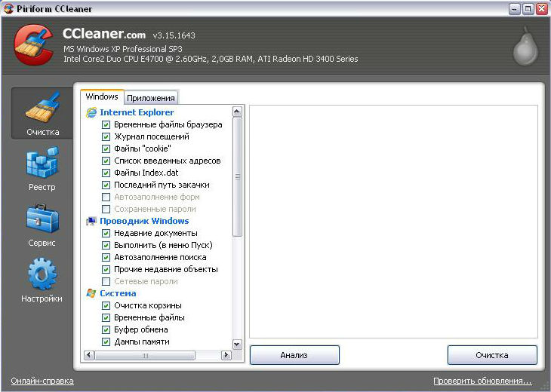Screen dimensions: 551x392
Task: Close the CCleaner window
Action: 541,9
